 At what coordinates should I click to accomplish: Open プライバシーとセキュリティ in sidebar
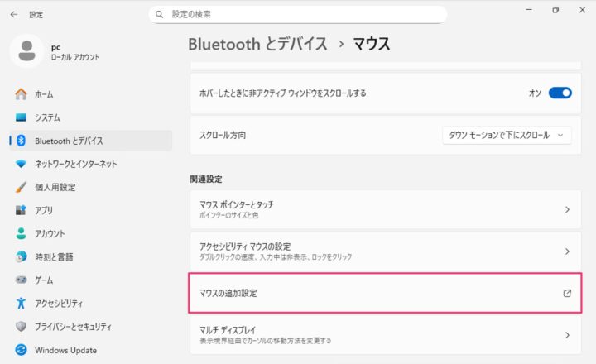tap(73, 327)
